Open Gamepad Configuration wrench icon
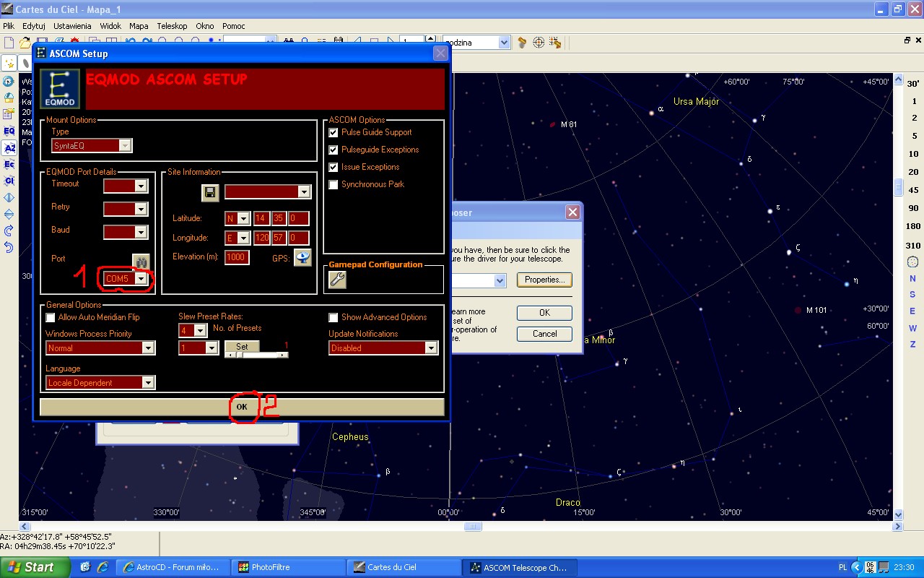 pyautogui.click(x=337, y=280)
